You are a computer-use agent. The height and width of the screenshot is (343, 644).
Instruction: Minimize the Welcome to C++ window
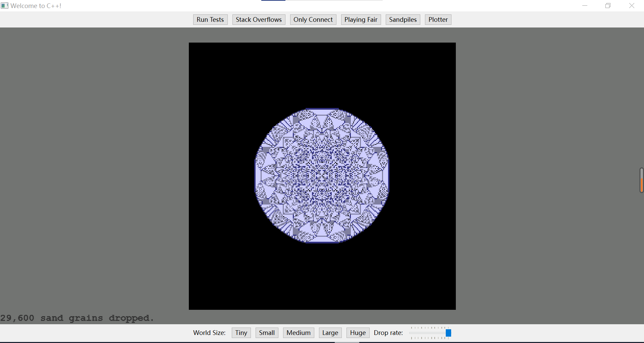pyautogui.click(x=585, y=6)
